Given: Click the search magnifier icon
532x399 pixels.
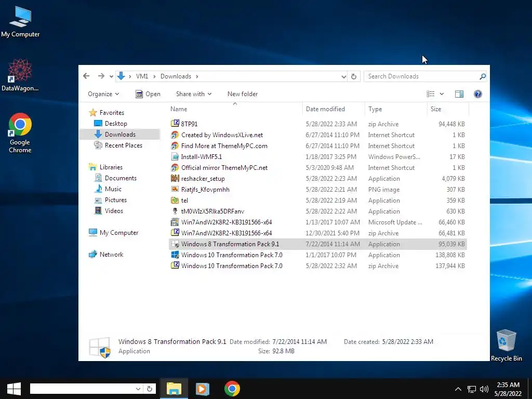Looking at the screenshot, I should pyautogui.click(x=483, y=76).
